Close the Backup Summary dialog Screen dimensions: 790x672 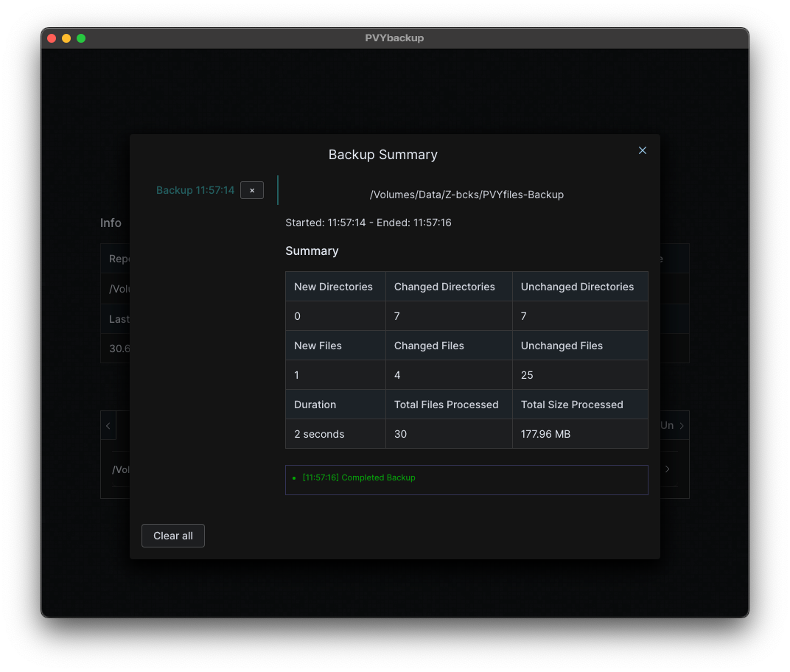(643, 150)
